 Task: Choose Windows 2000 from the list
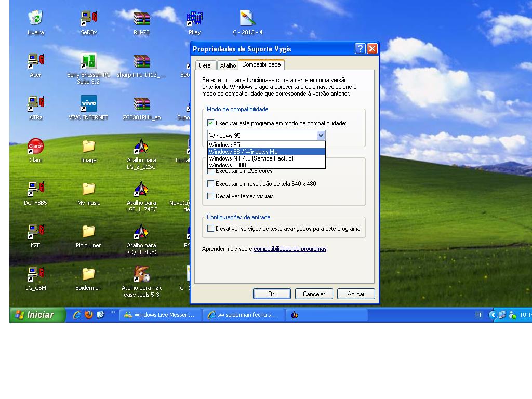coord(267,165)
